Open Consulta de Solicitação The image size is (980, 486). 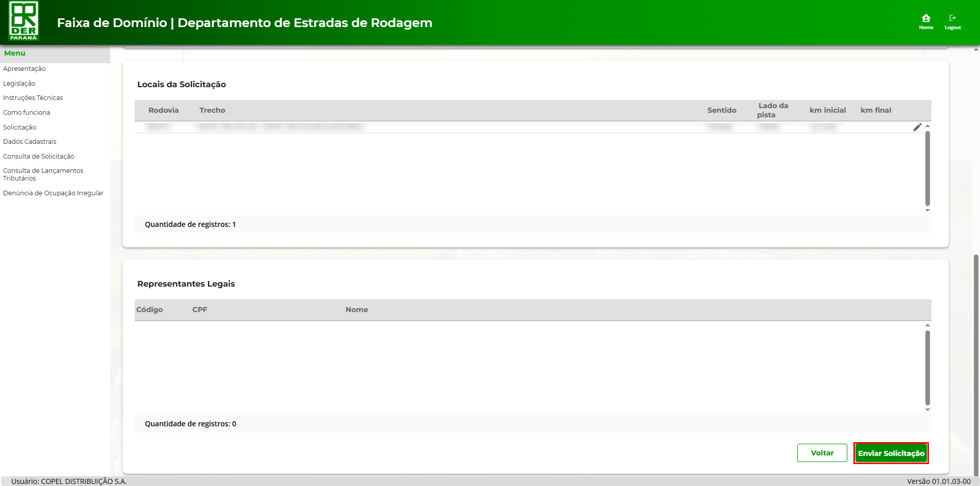[39, 157]
